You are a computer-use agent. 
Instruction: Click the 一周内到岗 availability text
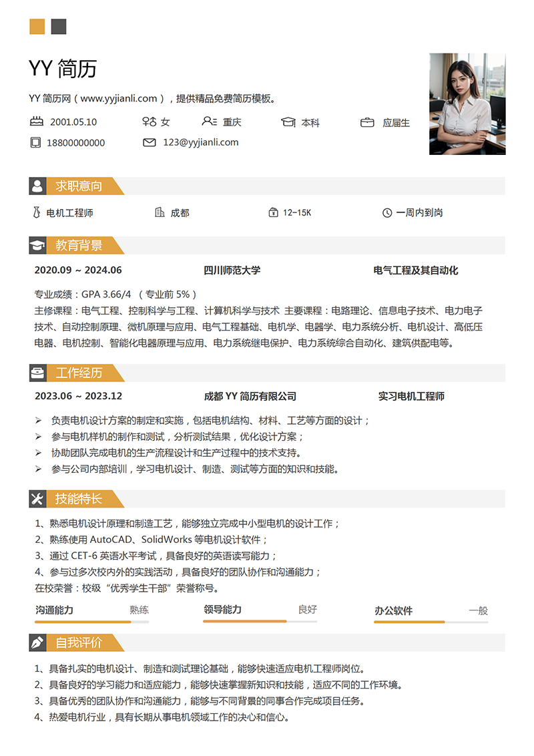tap(419, 212)
